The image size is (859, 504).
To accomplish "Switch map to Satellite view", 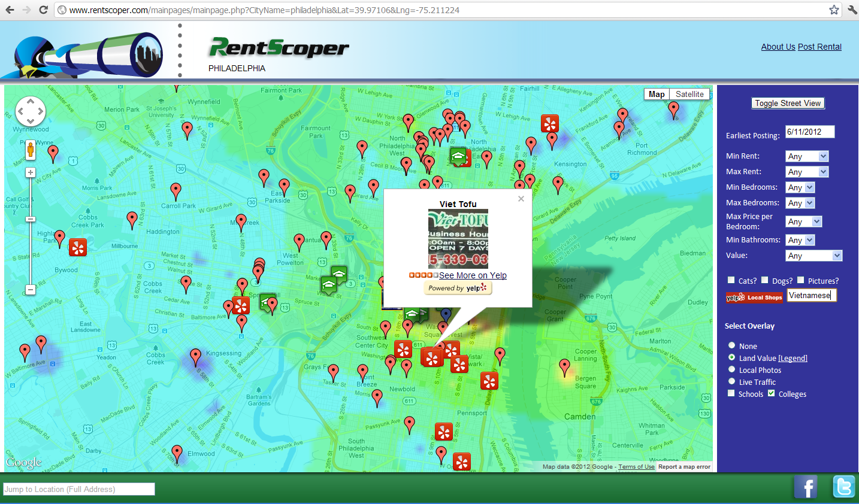I will (689, 94).
